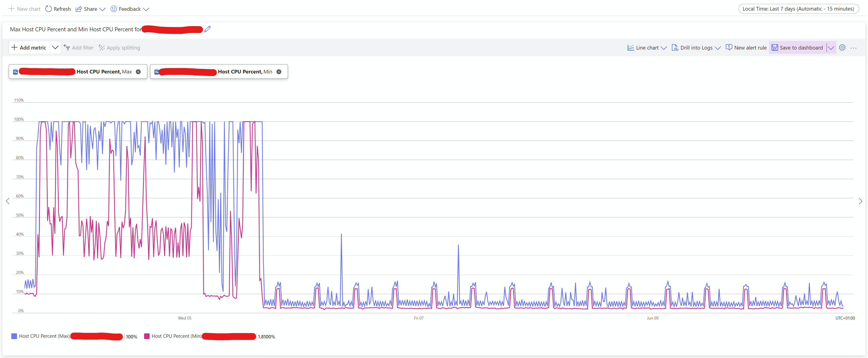Click the pencil icon to edit chart title
The width and height of the screenshot is (868, 358).
pos(208,29)
